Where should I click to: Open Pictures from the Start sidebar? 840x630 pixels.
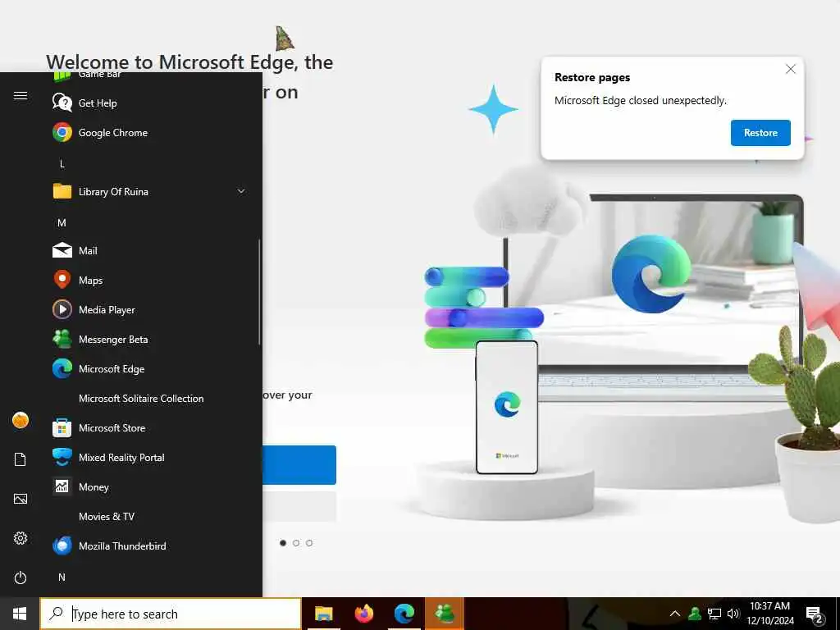point(21,499)
